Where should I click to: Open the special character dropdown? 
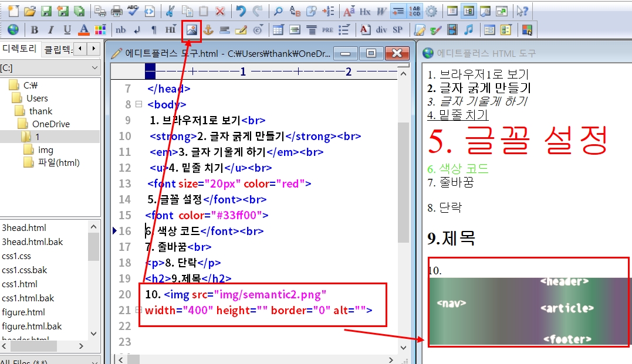pyautogui.click(x=258, y=29)
